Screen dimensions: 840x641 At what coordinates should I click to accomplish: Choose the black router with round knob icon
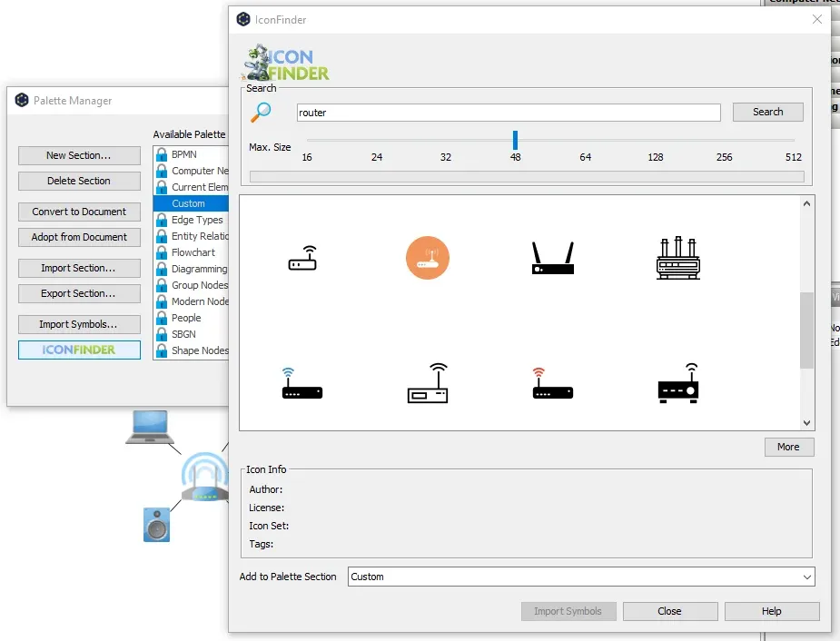[678, 383]
